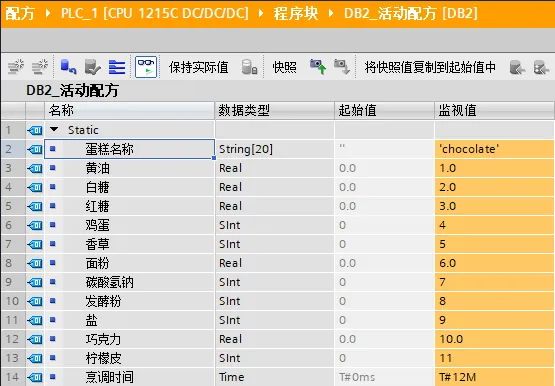Collapse the Static tree node
The height and width of the screenshot is (386, 555).
click(x=54, y=129)
